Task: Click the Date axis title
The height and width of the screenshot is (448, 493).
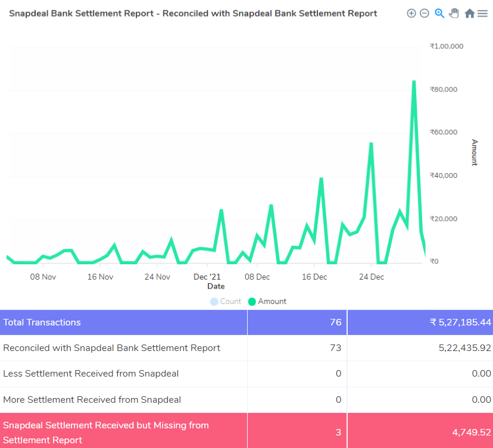Action: point(216,286)
